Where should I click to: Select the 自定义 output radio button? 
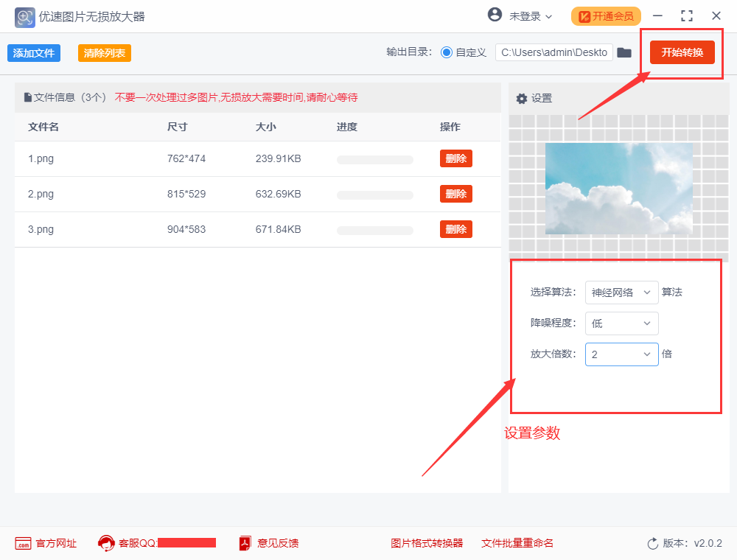point(447,52)
